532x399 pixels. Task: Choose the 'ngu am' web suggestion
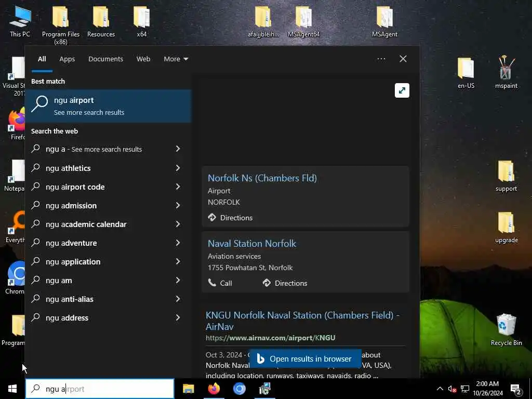point(109,280)
